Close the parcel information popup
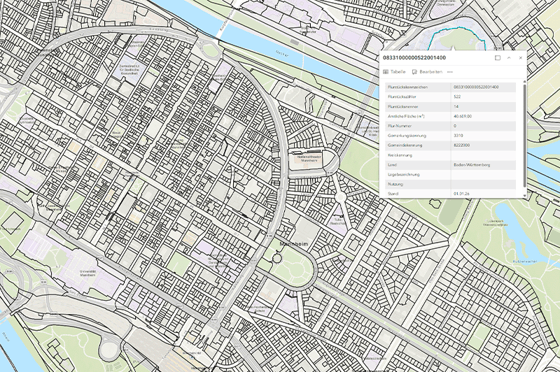Screen dimensions: 560x372 pyautogui.click(x=521, y=57)
